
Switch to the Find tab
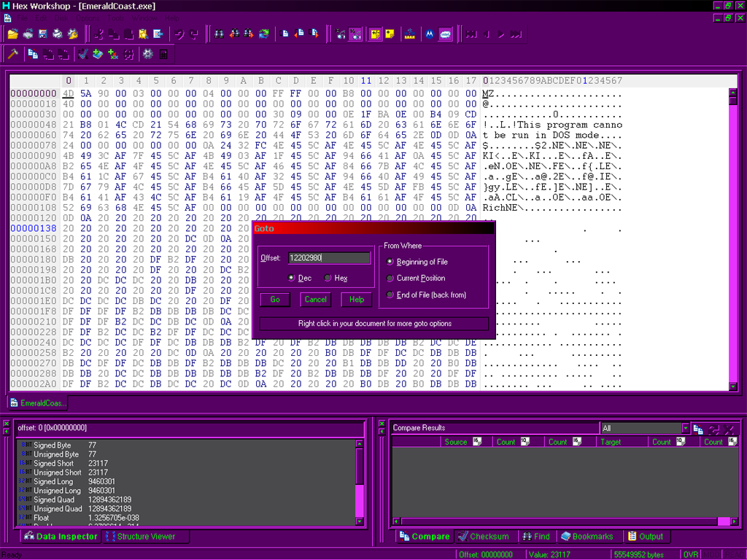(x=536, y=537)
